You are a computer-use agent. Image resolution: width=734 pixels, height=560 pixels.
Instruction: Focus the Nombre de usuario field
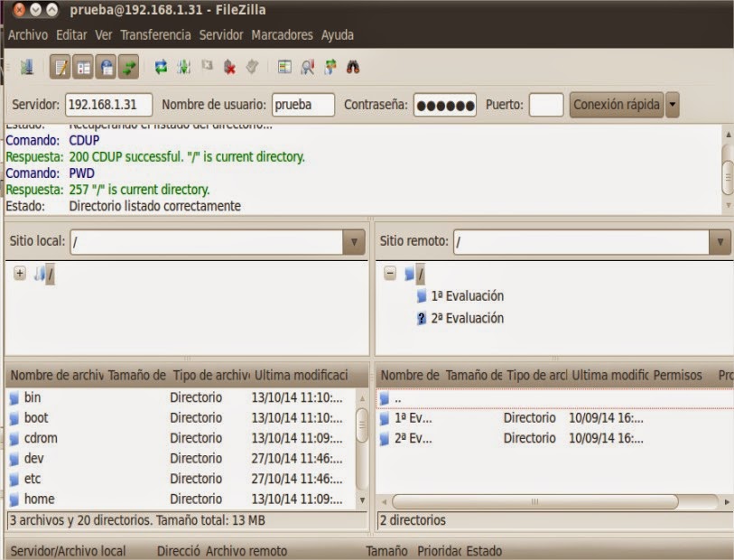coord(303,105)
